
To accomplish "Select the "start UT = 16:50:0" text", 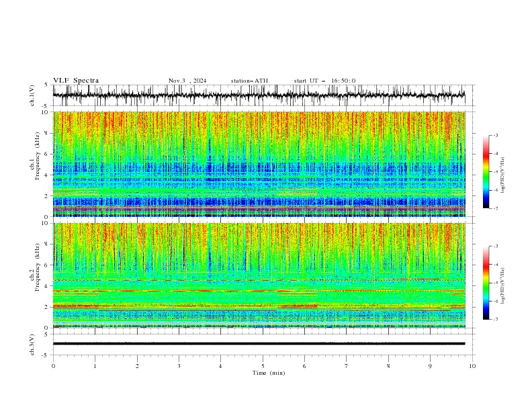I will [324, 81].
